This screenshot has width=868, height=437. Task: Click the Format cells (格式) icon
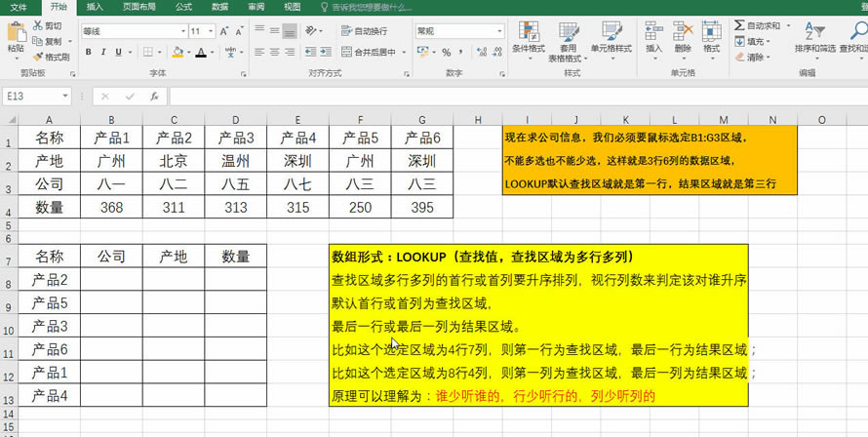(711, 31)
